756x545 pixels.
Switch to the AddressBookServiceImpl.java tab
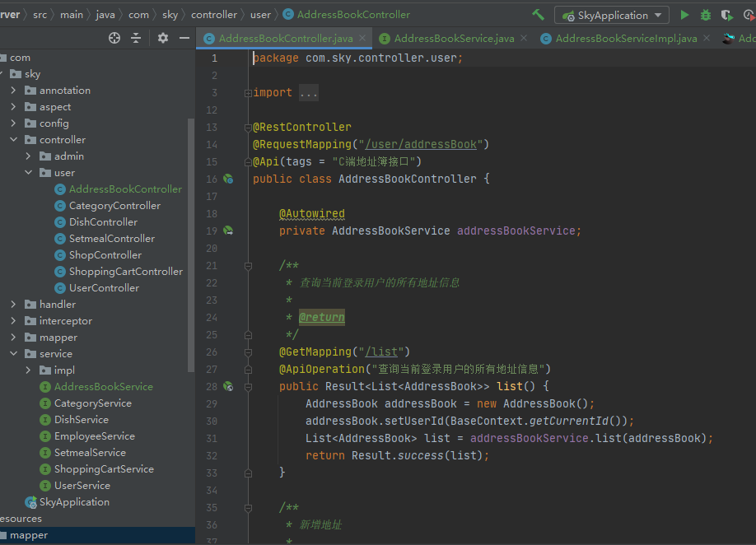coord(626,39)
